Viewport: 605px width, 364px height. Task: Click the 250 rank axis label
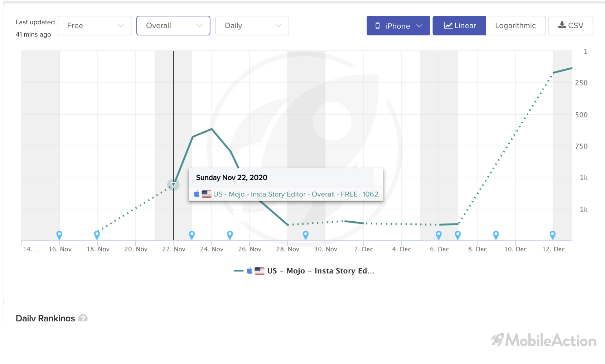point(581,83)
